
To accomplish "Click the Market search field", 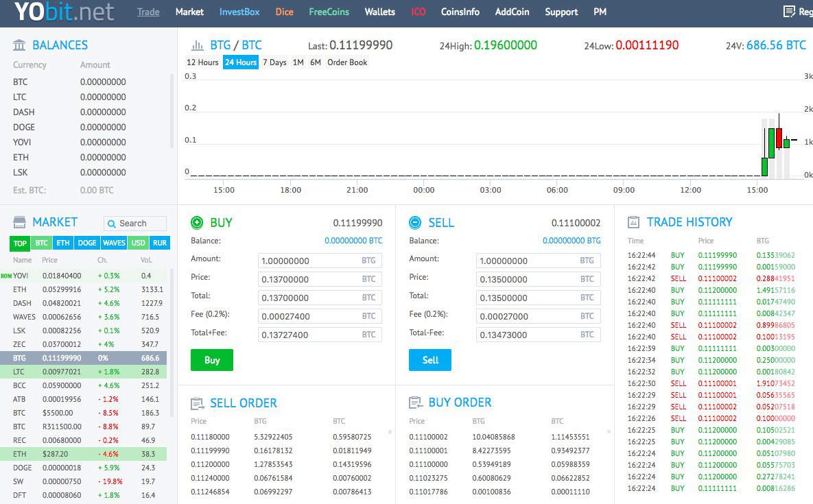I will point(134,224).
